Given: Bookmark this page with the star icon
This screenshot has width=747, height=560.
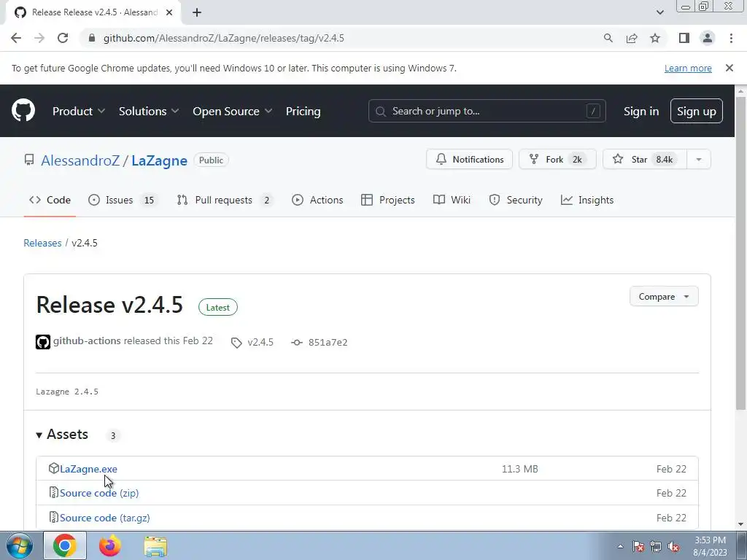Looking at the screenshot, I should click(655, 38).
